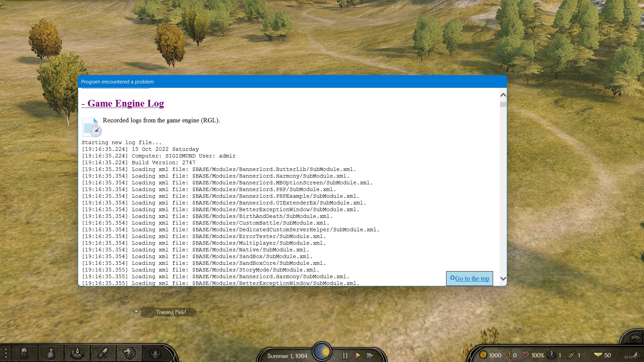Select the Bannerlord.MBOptionScreen log line
Image resolution: width=644 pixels, height=362 pixels.
(x=227, y=183)
